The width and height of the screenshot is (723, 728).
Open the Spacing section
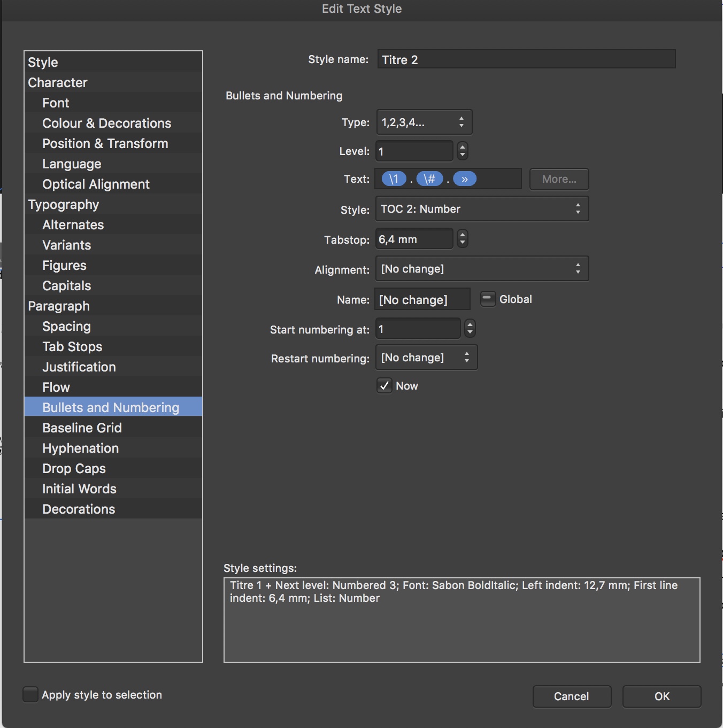pos(113,326)
